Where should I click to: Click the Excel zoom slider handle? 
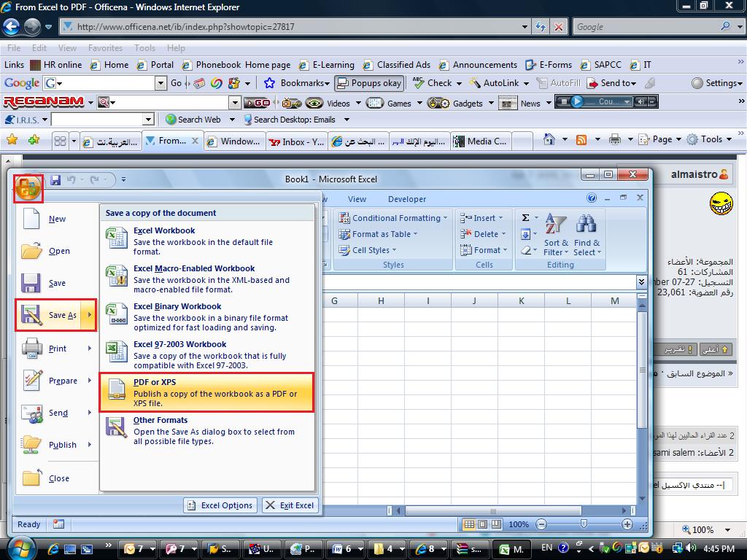click(584, 524)
